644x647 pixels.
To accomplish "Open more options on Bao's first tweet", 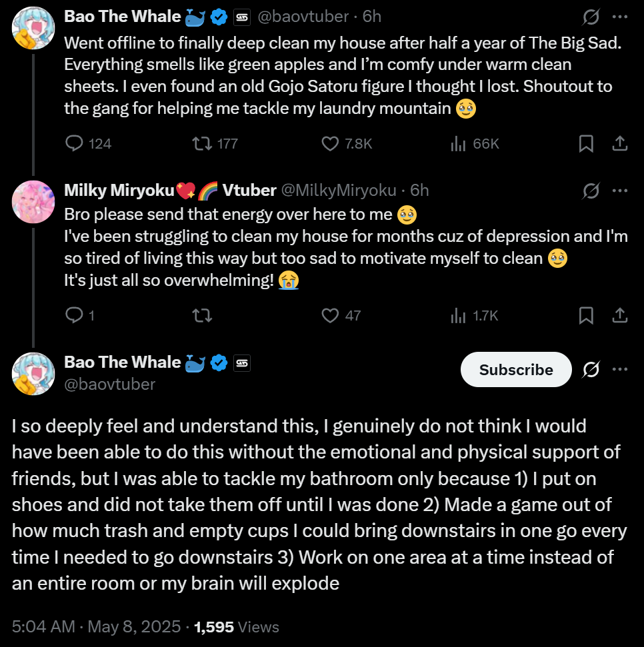I will point(619,17).
